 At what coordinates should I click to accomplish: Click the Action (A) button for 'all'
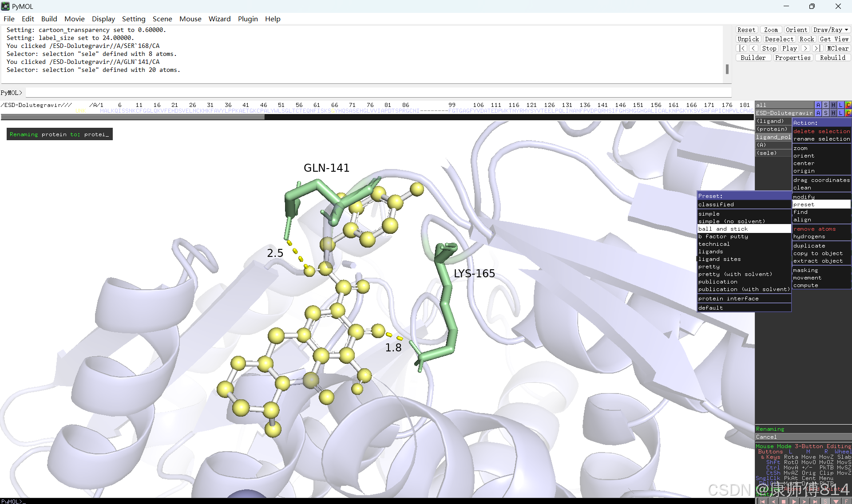818,105
